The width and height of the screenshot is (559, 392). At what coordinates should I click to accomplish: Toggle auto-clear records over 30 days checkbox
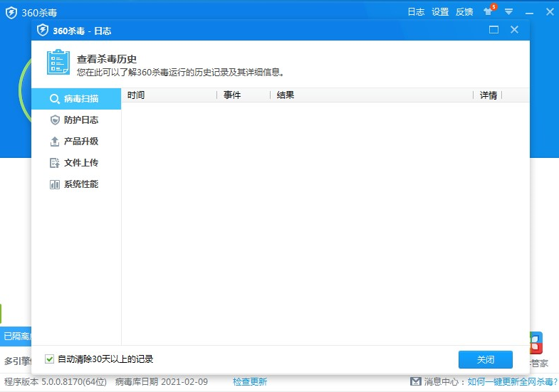click(x=50, y=359)
